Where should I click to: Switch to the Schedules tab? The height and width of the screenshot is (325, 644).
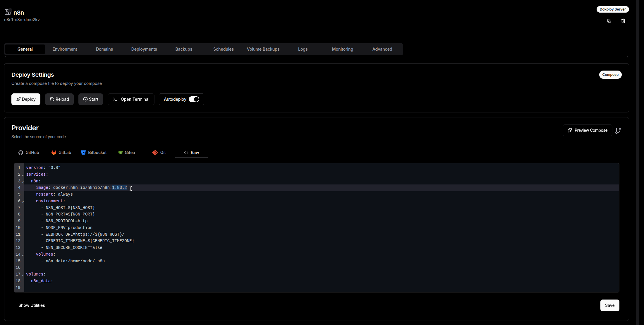(224, 49)
